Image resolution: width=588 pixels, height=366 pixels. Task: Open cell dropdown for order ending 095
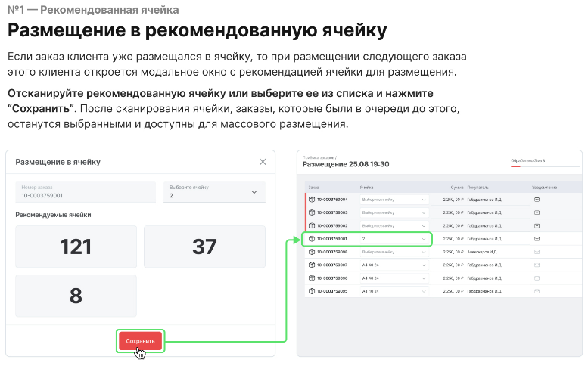coord(394,291)
